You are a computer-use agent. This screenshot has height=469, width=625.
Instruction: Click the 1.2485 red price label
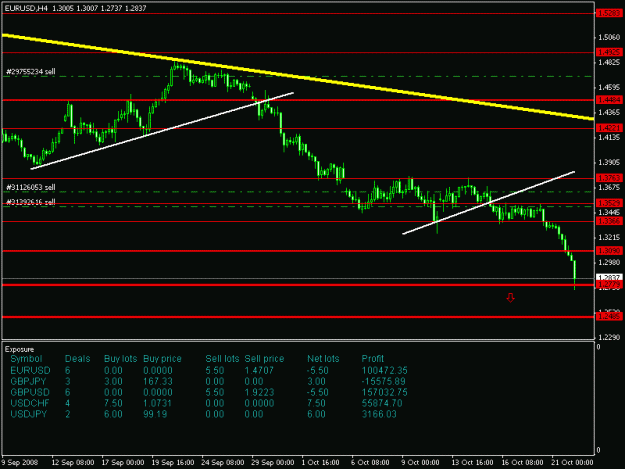pyautogui.click(x=609, y=316)
